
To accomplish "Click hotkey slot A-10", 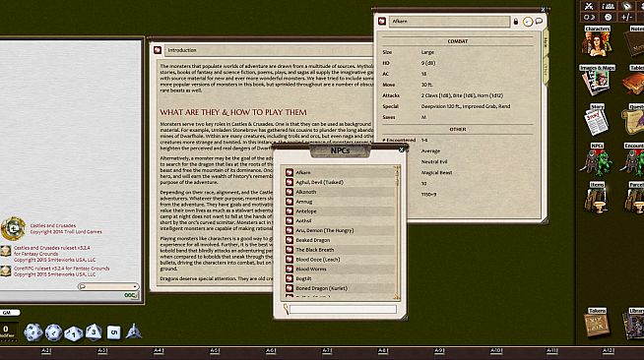I will pos(495,350).
